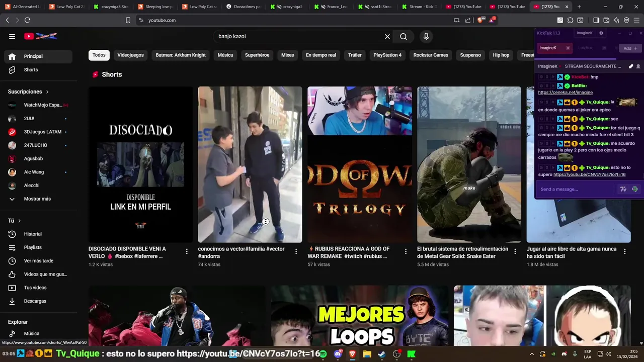This screenshot has height=362, width=644.
Task: Reload the page with the refresh icon
Action: click(x=27, y=20)
